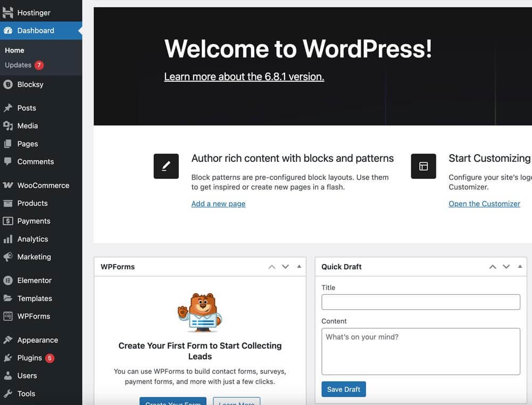Screen dimensions: 532x405
Task: Click 'Add a new page' link
Action: (219, 204)
